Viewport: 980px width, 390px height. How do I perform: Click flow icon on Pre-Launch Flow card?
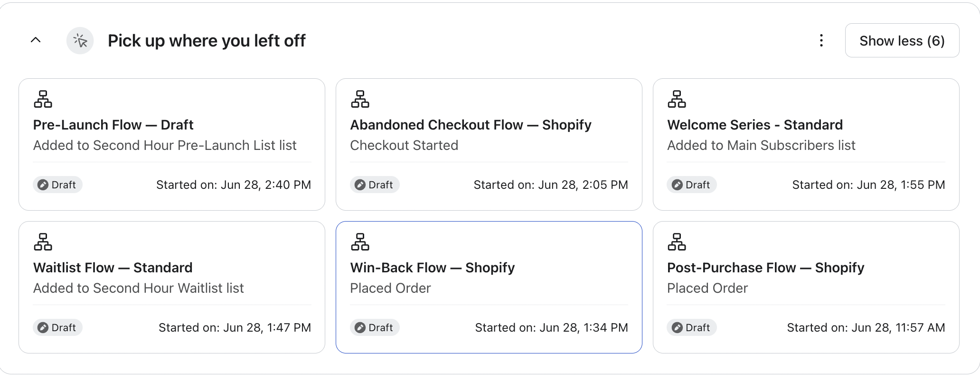[43, 99]
